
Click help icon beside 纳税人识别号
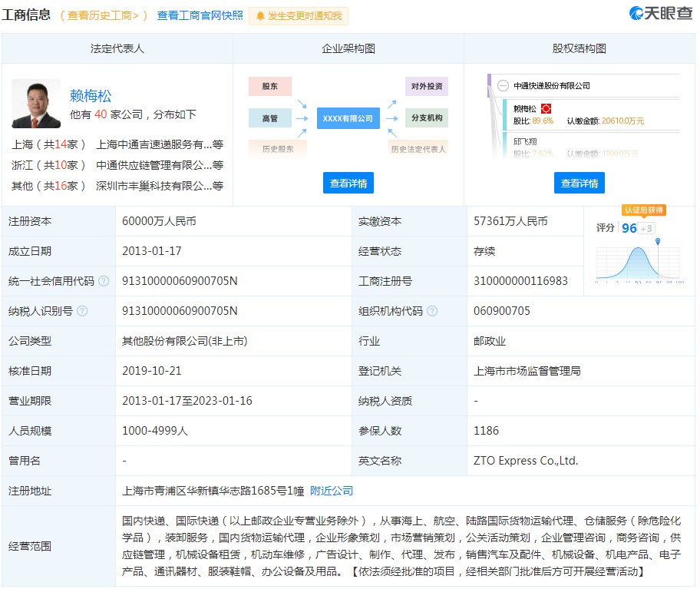(x=82, y=311)
